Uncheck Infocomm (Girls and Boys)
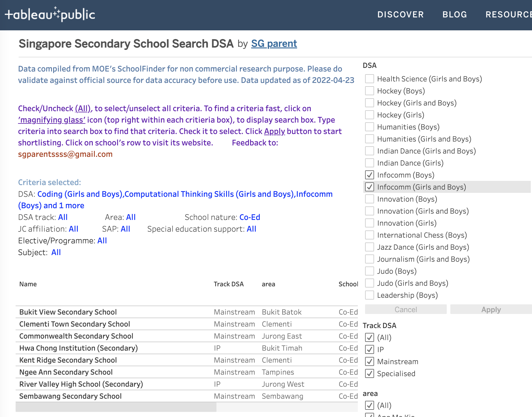 (x=370, y=187)
